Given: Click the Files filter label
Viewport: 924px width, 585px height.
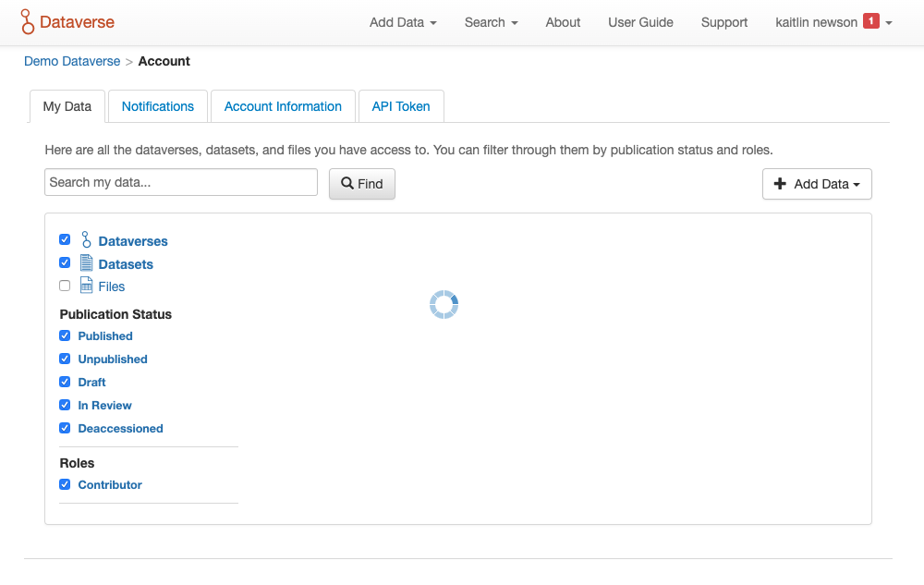Looking at the screenshot, I should click(112, 286).
